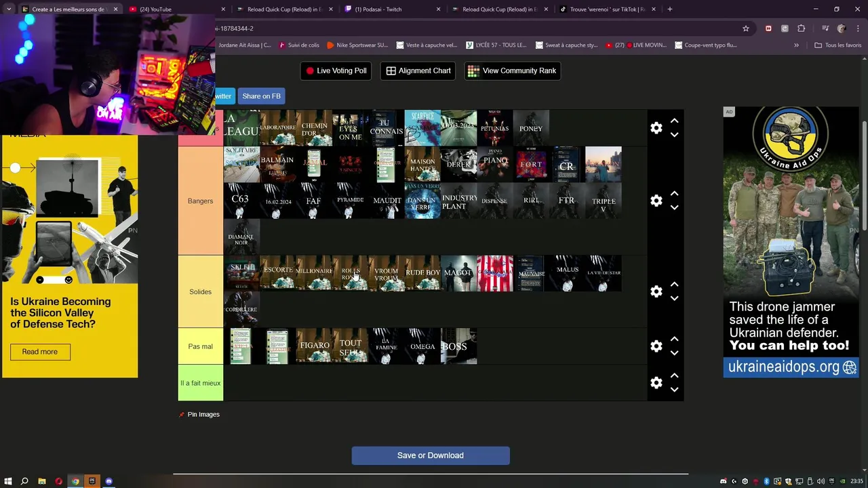The height and width of the screenshot is (488, 868).
Task: Move the Solides tier up with the arrow
Action: point(674,285)
